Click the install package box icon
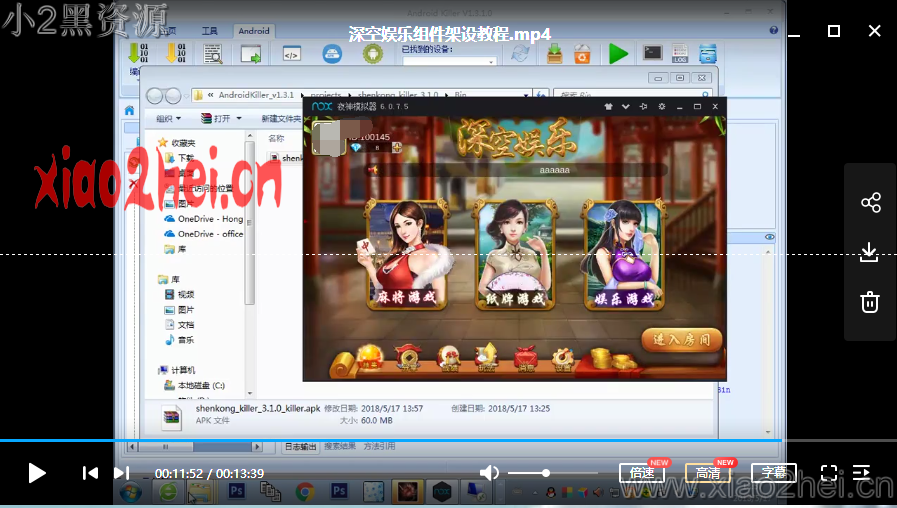This screenshot has height=508, width=897. click(554, 54)
